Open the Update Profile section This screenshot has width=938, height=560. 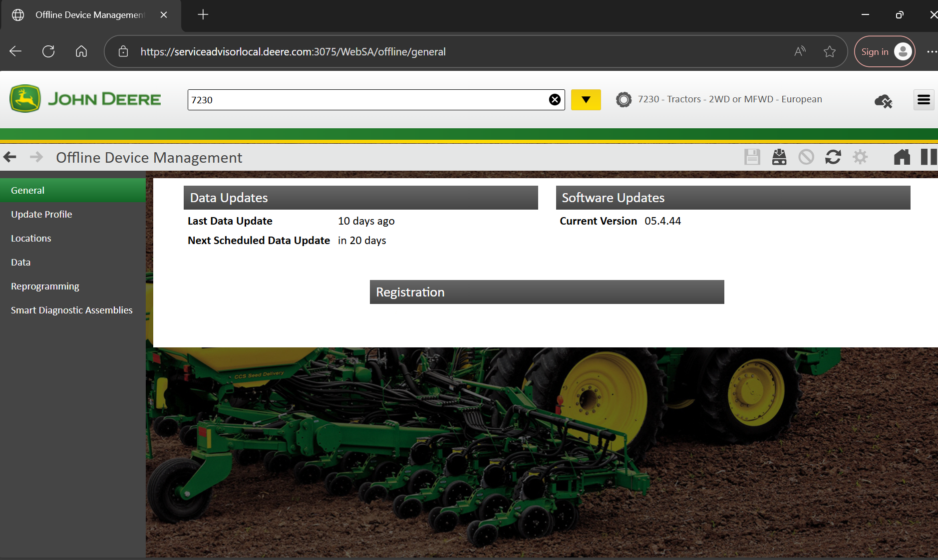pos(41,214)
